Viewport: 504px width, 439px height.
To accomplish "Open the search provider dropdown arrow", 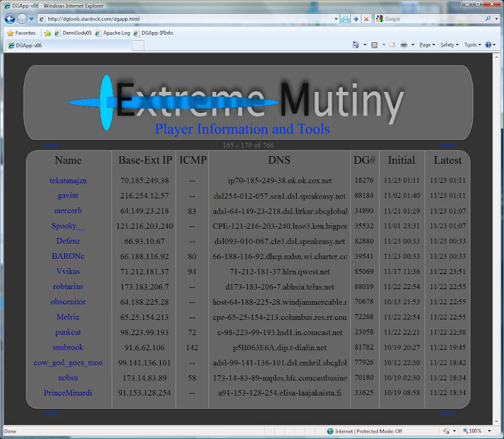I will point(496,19).
